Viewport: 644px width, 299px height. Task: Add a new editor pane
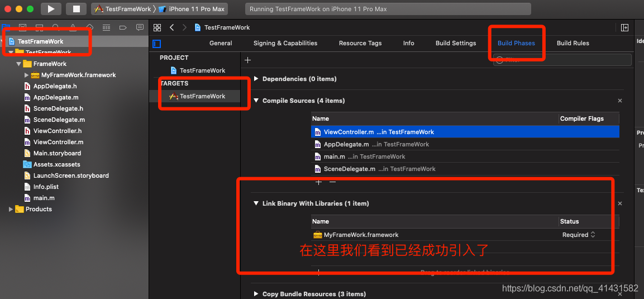[624, 27]
